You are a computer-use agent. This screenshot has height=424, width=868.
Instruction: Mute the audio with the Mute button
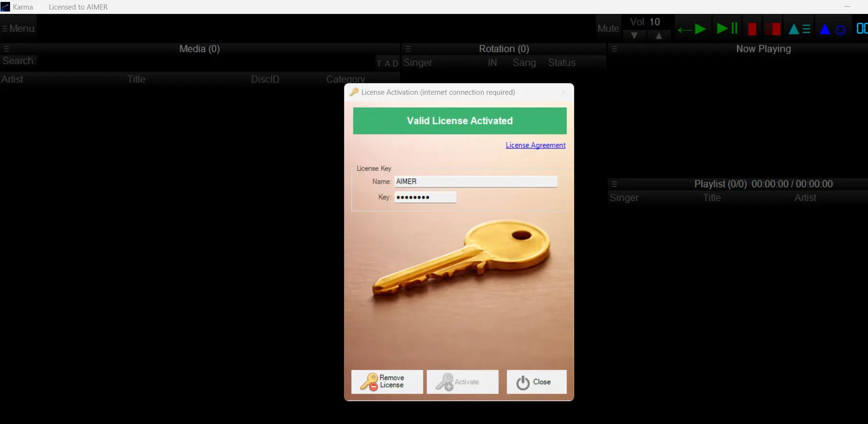click(x=608, y=29)
